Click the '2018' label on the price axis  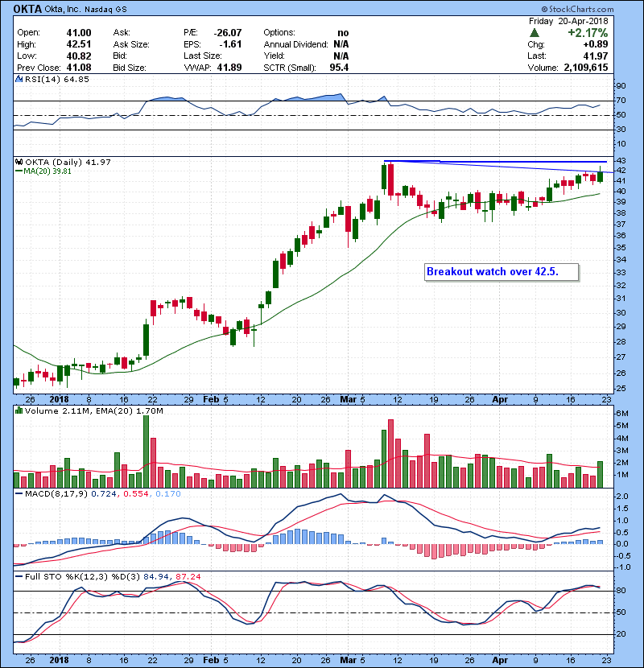tap(59, 399)
